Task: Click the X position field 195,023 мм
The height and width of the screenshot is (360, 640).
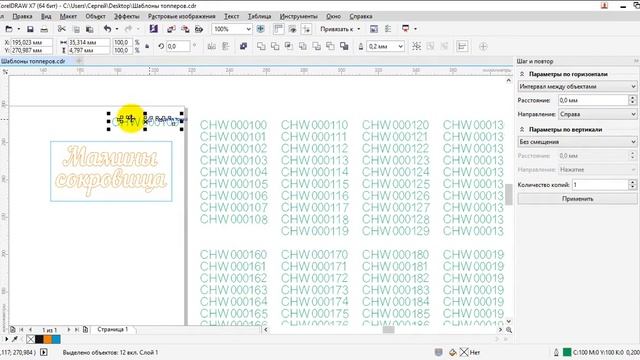Action: click(x=32, y=42)
